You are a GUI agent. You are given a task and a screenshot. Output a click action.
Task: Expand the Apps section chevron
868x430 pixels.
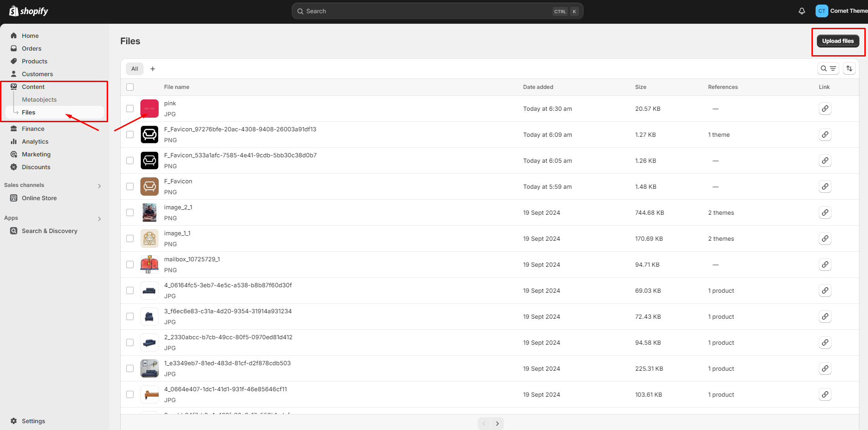99,218
